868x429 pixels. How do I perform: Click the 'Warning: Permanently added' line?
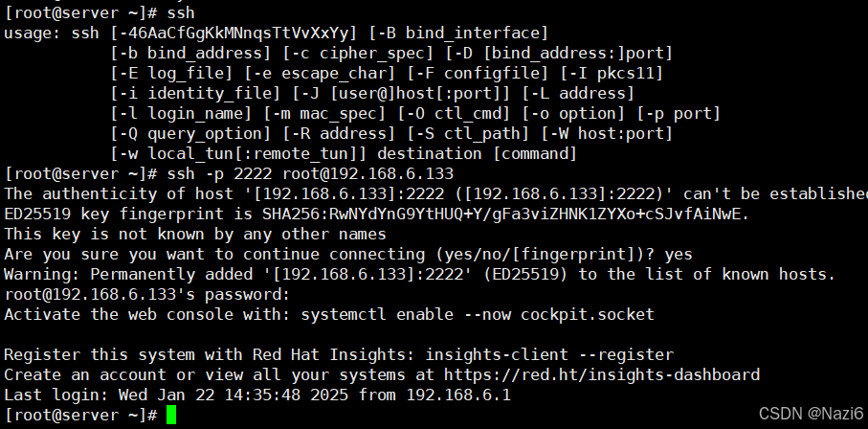(419, 275)
